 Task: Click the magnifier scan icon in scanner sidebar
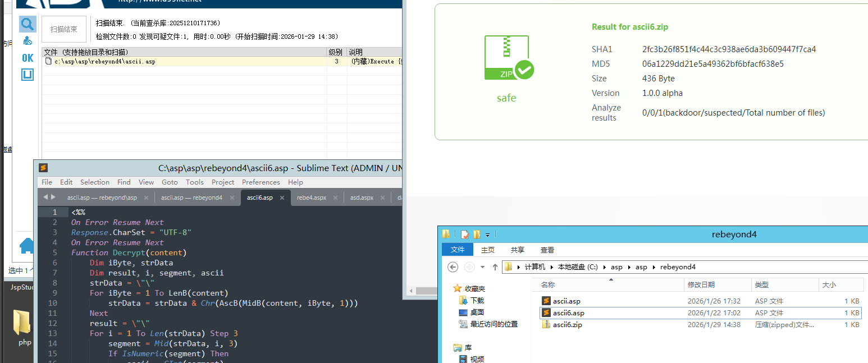(28, 24)
